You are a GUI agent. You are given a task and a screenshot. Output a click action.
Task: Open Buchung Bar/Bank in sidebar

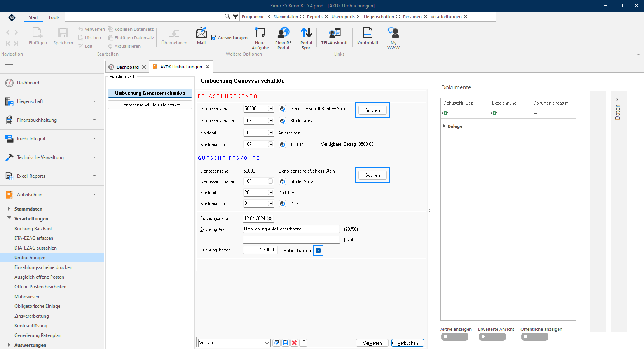click(x=34, y=229)
